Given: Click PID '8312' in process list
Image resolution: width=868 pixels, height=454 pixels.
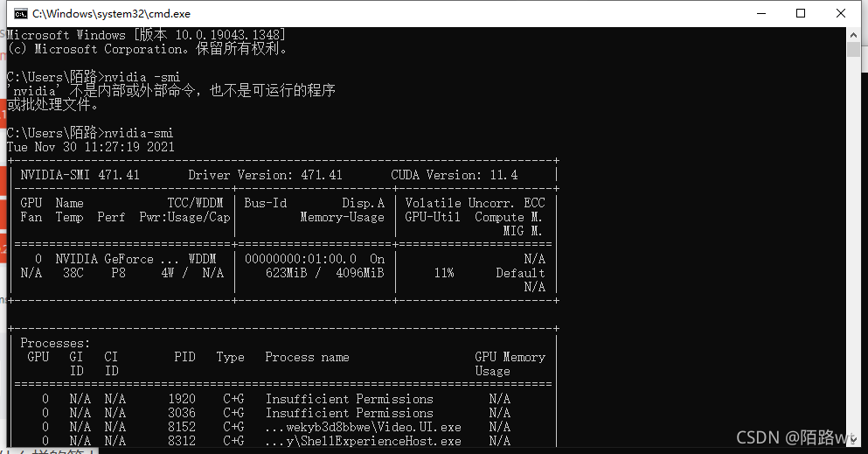Looking at the screenshot, I should [x=182, y=441].
